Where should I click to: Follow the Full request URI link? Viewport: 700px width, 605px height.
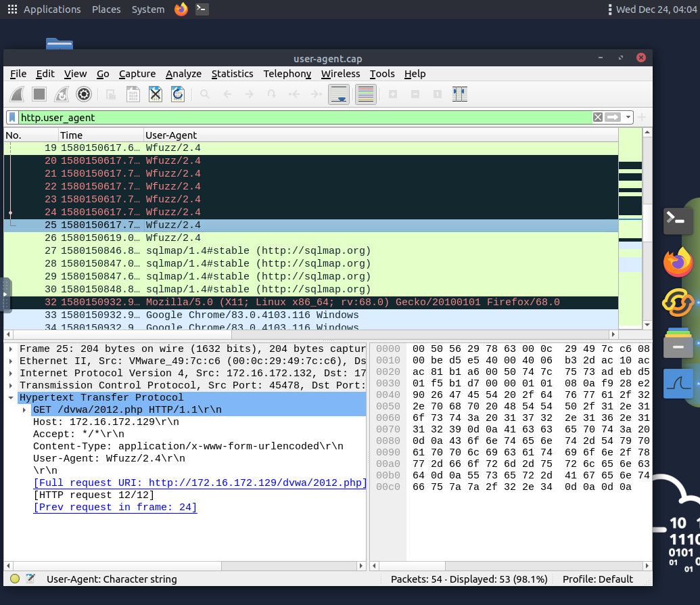point(200,483)
